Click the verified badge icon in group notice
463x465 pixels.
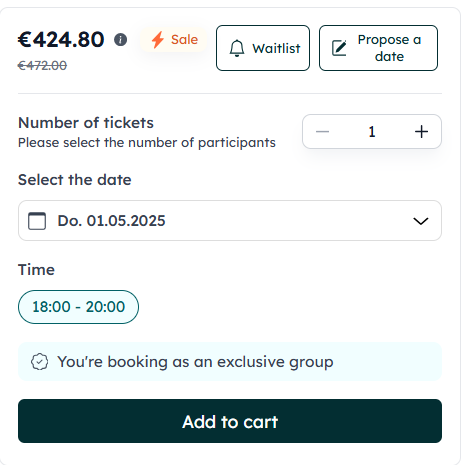[x=39, y=362]
